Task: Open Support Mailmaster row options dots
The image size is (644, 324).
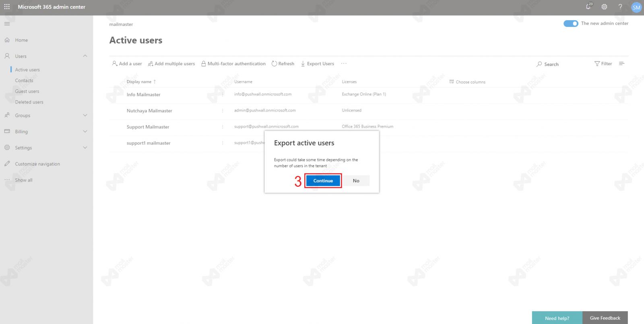Action: (222, 126)
